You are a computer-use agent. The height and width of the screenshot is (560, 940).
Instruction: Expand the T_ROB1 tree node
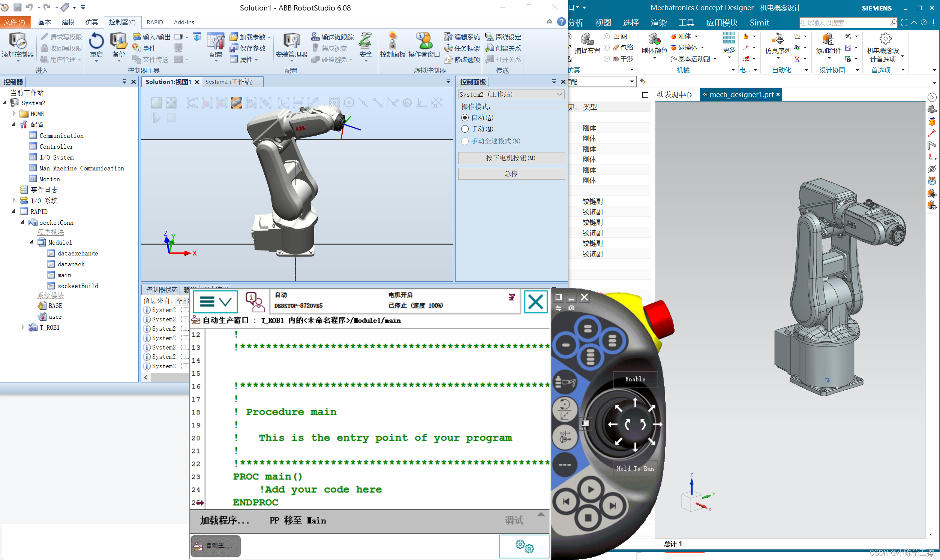click(x=23, y=327)
